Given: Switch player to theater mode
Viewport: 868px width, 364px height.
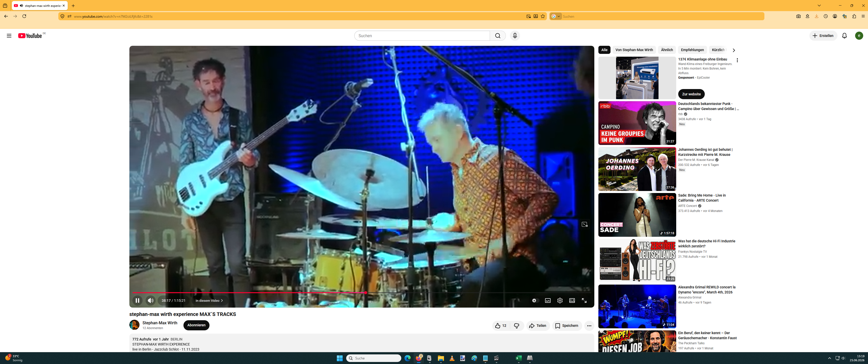Looking at the screenshot, I should [572, 300].
